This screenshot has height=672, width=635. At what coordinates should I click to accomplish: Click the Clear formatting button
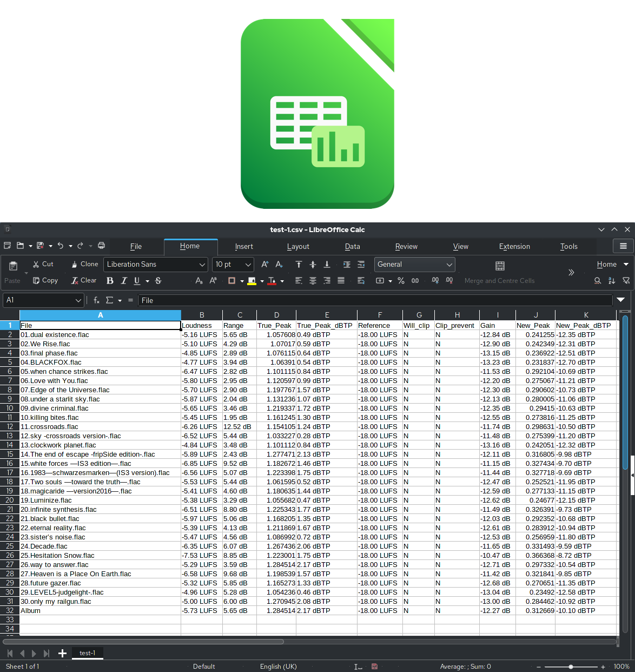[84, 280]
